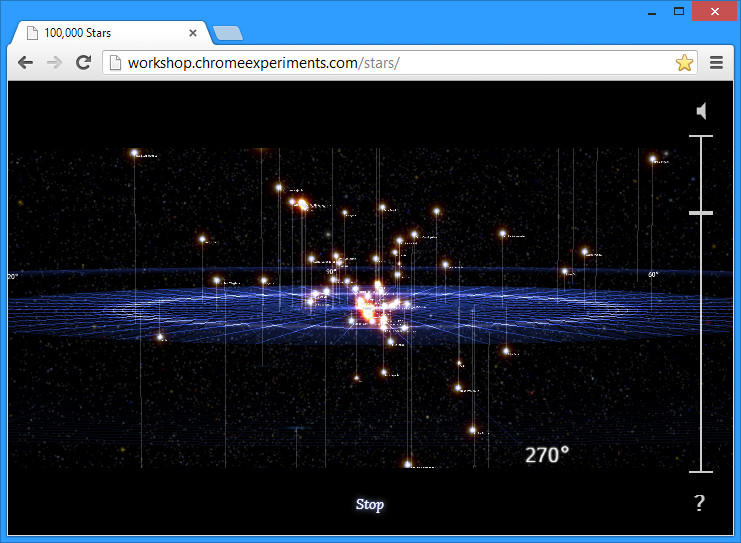Open a new tab with the new-tab button

coord(227,34)
